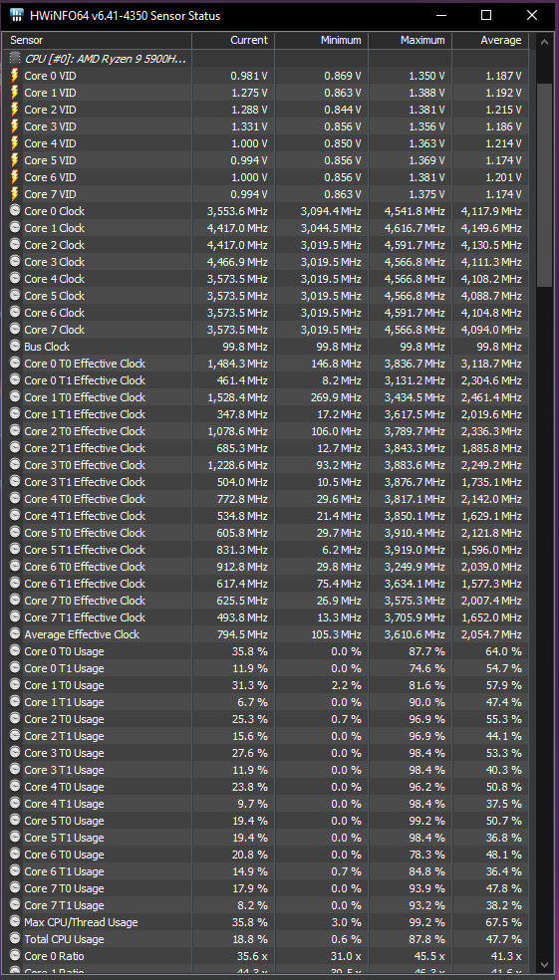Screen dimensions: 559x980
Task: Select the Core 5 VID row label
Action: [x=50, y=160]
